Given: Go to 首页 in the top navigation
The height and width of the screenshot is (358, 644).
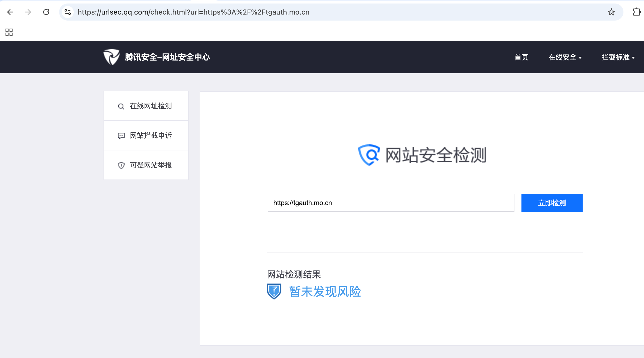Looking at the screenshot, I should pos(521,57).
